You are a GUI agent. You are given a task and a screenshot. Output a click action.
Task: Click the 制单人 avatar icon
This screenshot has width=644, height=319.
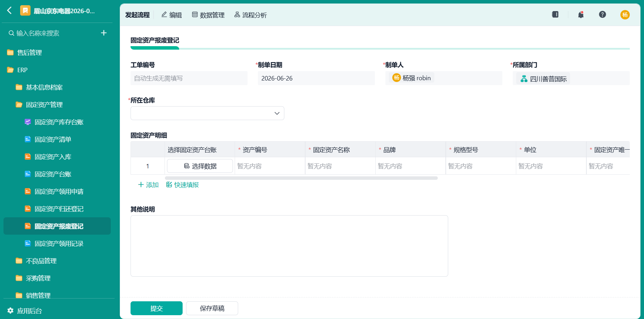pyautogui.click(x=396, y=78)
